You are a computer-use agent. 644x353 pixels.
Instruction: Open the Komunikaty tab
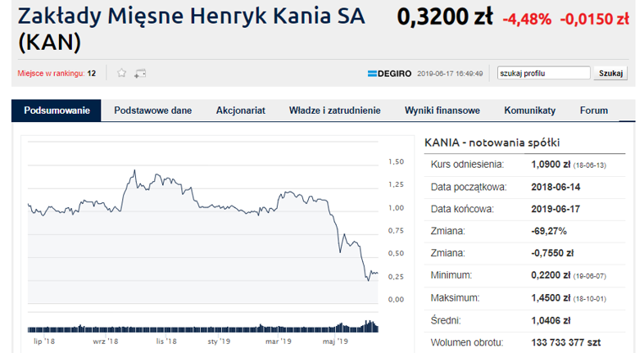pos(530,111)
